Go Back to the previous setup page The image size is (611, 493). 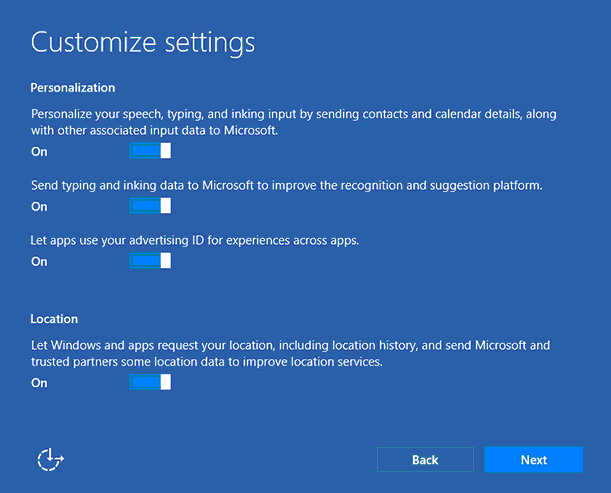425,460
